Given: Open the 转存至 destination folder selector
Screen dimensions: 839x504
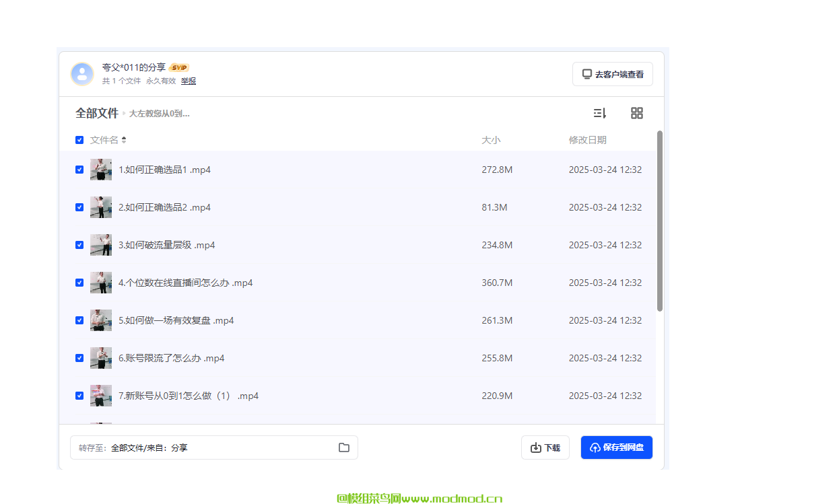Looking at the screenshot, I should tap(214, 447).
